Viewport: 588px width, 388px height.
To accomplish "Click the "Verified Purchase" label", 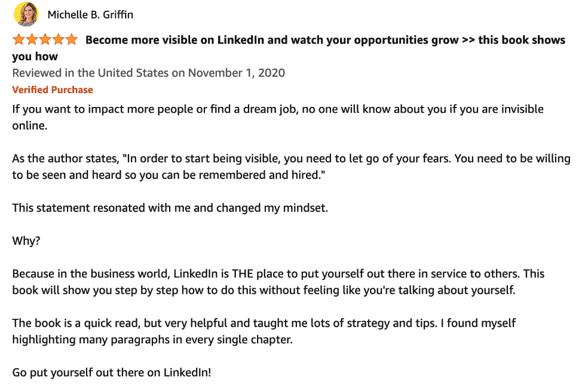I will [x=53, y=90].
